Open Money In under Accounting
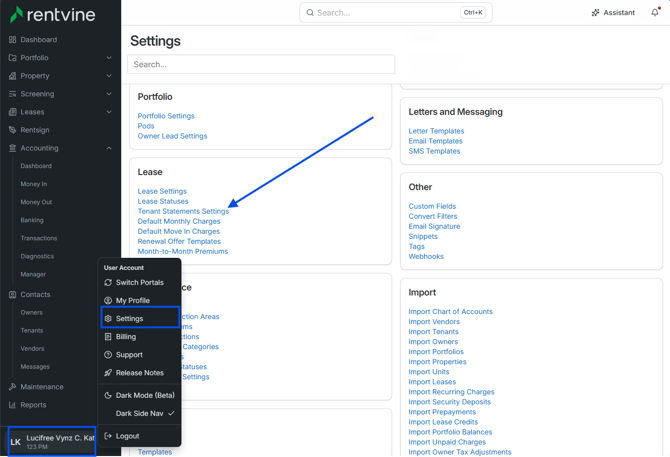 (x=34, y=184)
